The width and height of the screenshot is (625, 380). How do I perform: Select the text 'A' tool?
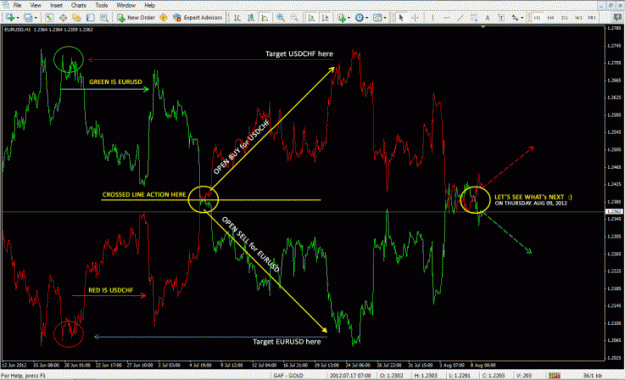tap(487, 18)
